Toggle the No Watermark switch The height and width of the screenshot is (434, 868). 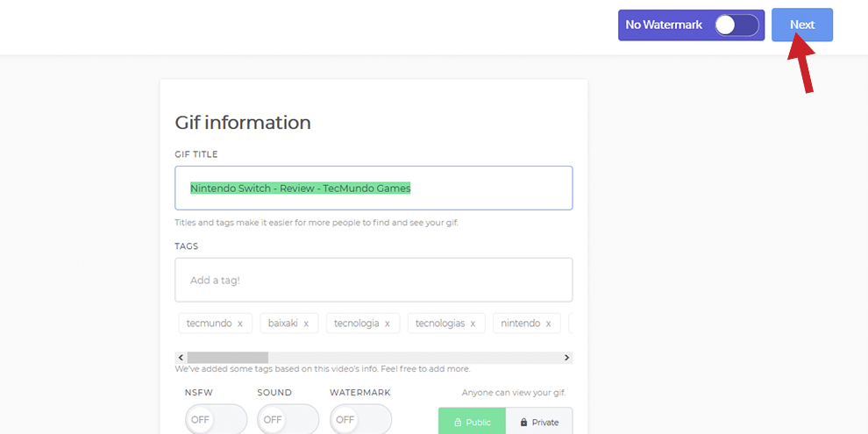tap(736, 25)
